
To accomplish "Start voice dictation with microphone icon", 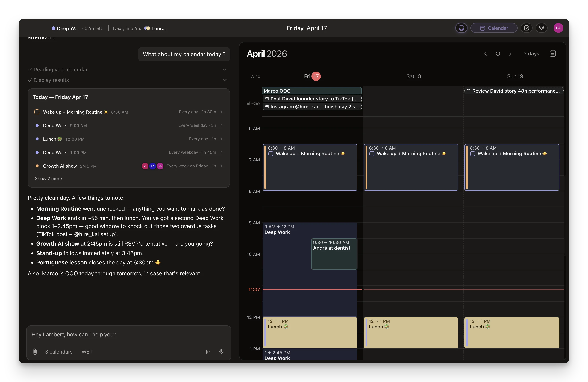I will pyautogui.click(x=221, y=352).
